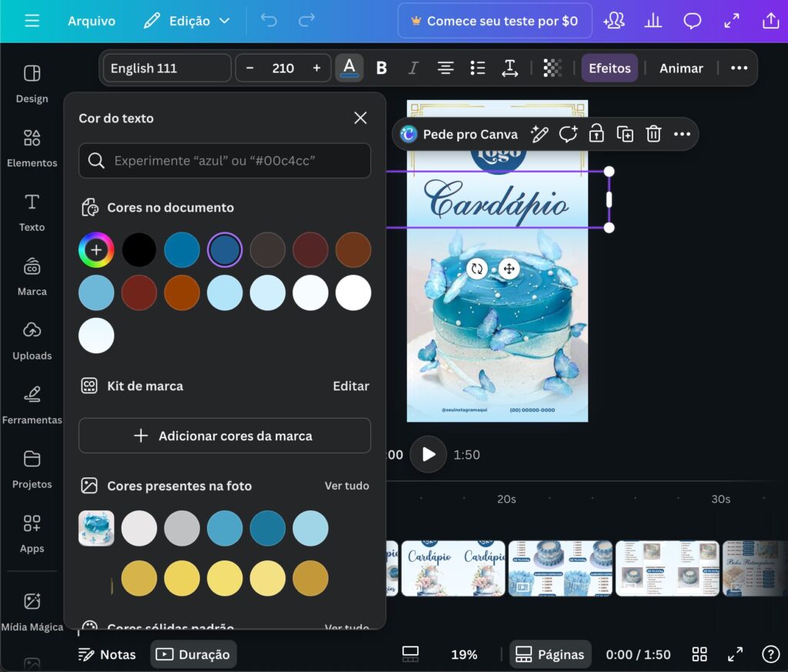Open the English 111 font dropdown
This screenshot has width=788, height=672.
coord(167,68)
